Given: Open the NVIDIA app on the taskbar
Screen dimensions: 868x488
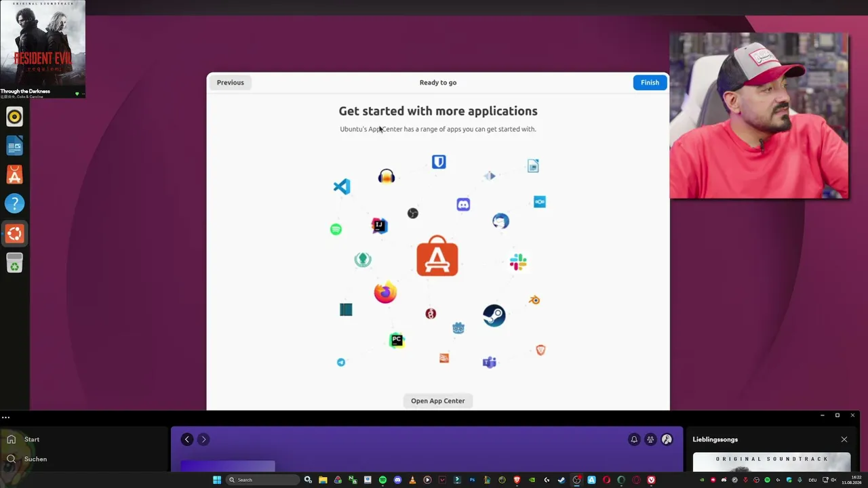Looking at the screenshot, I should pyautogui.click(x=532, y=480).
